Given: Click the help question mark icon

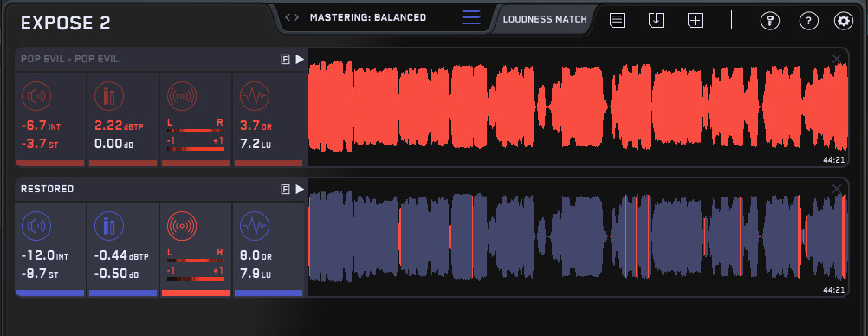Looking at the screenshot, I should pyautogui.click(x=809, y=21).
